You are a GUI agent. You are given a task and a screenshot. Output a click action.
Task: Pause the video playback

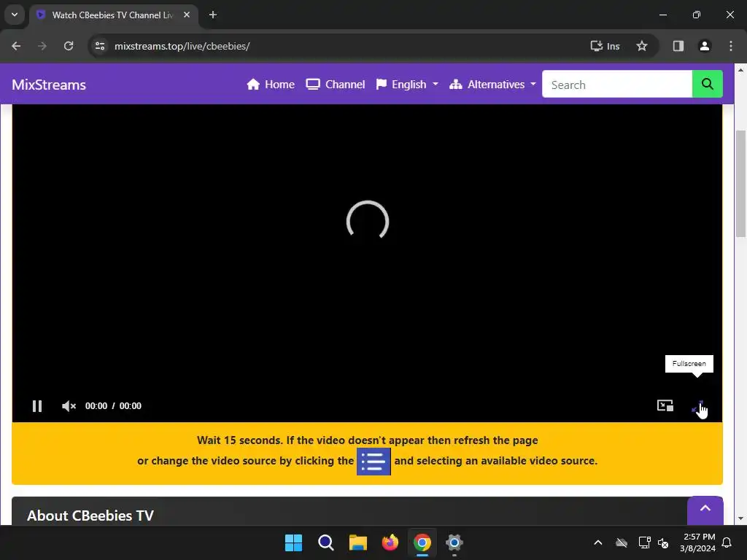[37, 405]
